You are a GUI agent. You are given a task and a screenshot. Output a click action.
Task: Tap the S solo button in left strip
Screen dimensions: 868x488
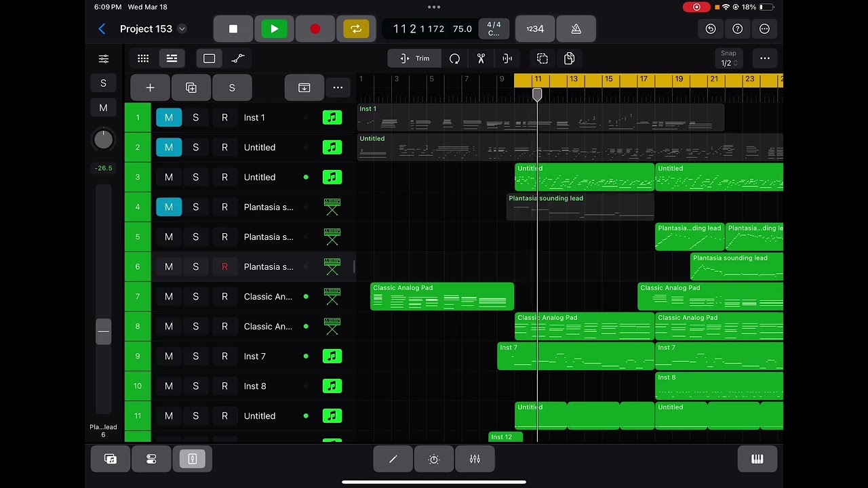click(x=103, y=83)
